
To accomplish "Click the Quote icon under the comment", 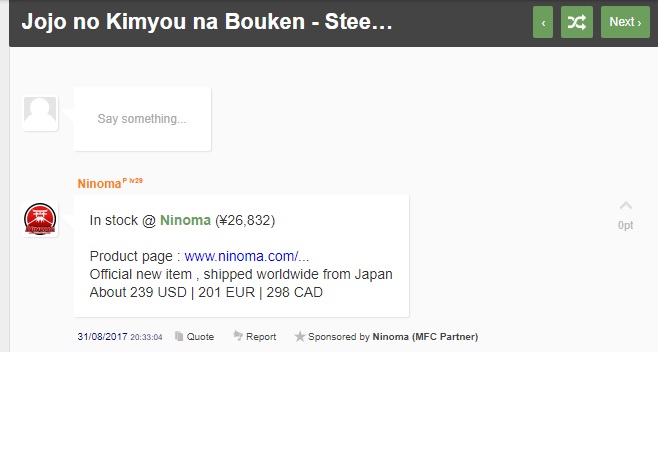I will [x=179, y=337].
